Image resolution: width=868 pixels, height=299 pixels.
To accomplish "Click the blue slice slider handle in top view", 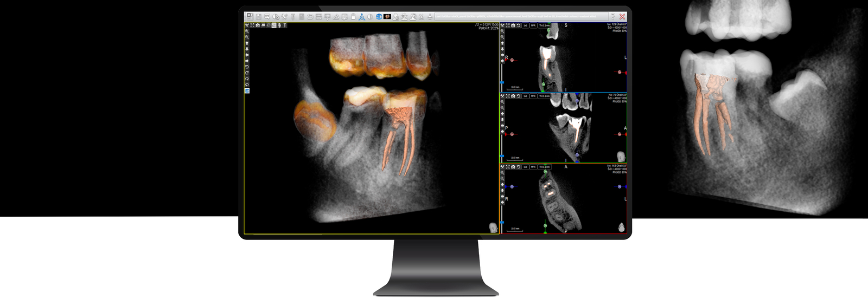I will tap(502, 83).
